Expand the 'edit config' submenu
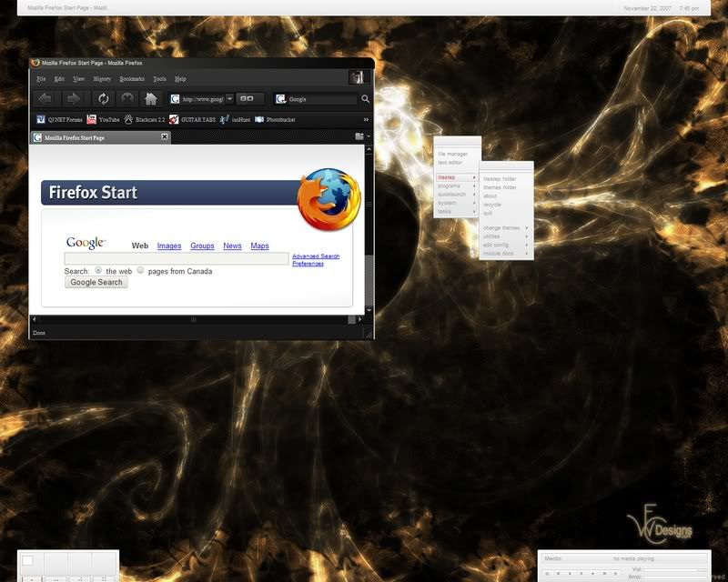This screenshot has width=728, height=582. pos(506,245)
